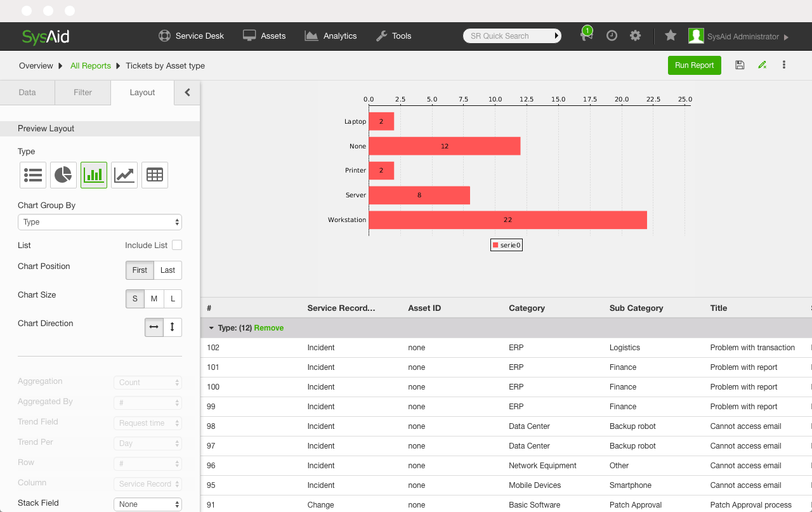Click the SR Quick Search field

tap(507, 36)
